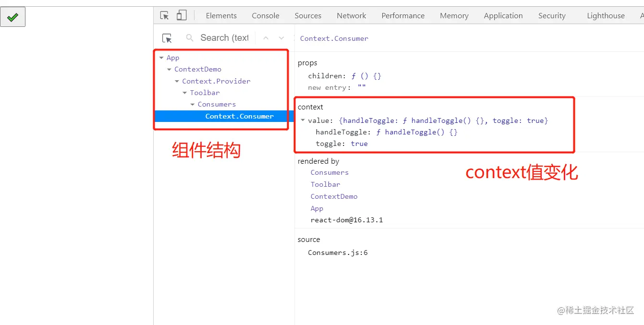Click the props section heading
The width and height of the screenshot is (644, 325).
(307, 63)
